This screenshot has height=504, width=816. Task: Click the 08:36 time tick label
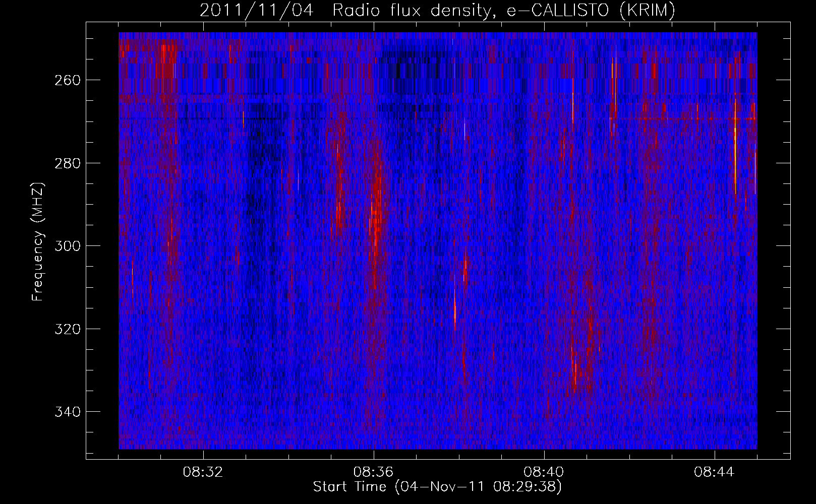[373, 472]
